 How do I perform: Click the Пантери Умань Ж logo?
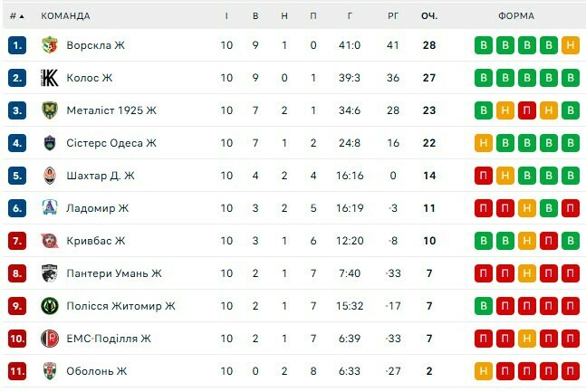[50, 273]
